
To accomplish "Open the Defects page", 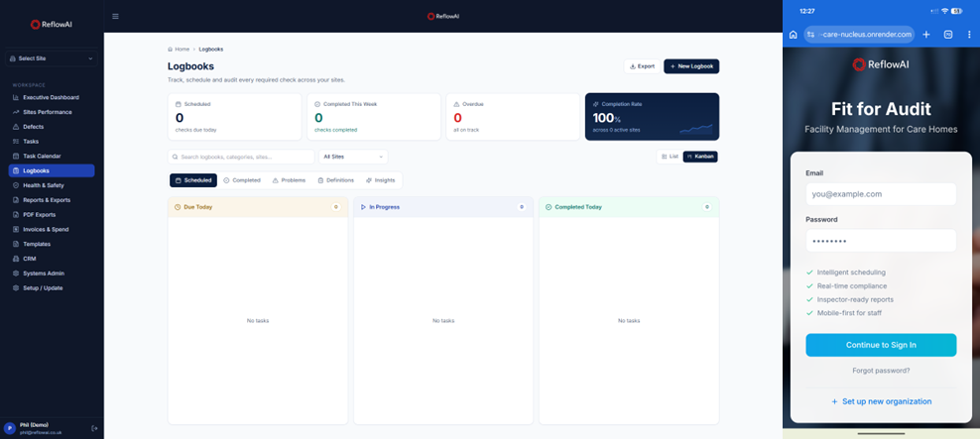I will pos(52,127).
